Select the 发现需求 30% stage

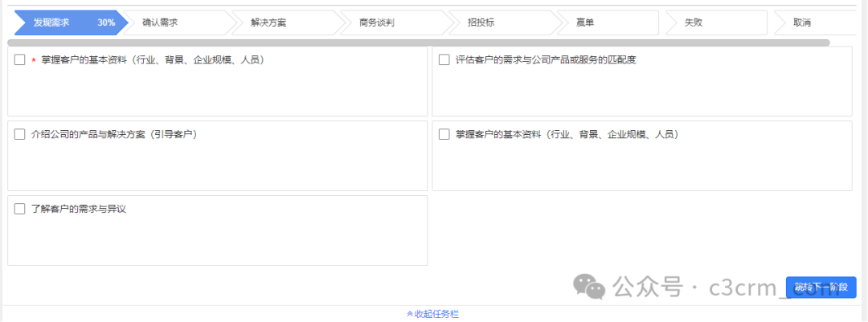pyautogui.click(x=71, y=22)
